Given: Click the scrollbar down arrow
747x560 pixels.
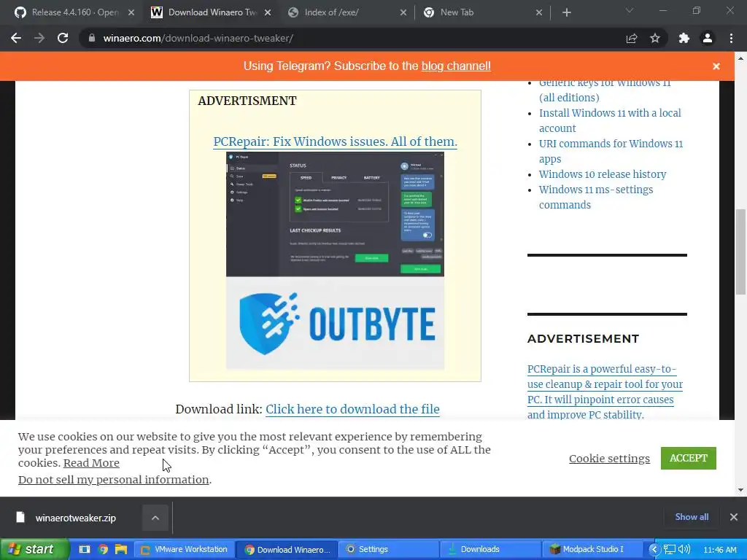Looking at the screenshot, I should point(740,490).
